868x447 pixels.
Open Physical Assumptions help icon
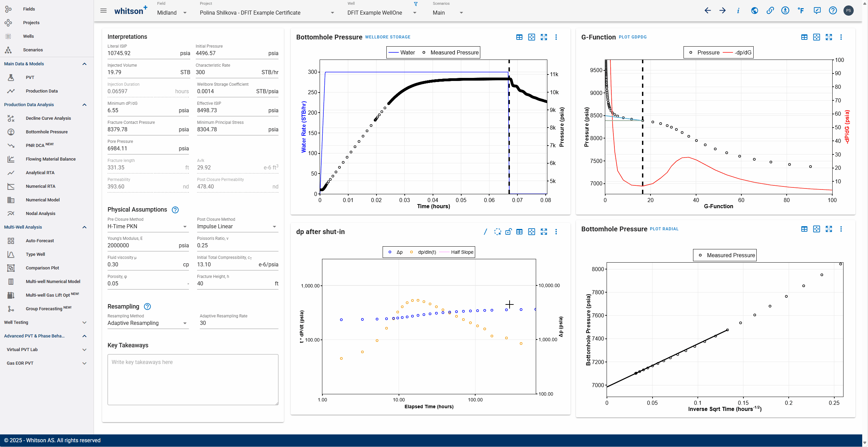(175, 210)
